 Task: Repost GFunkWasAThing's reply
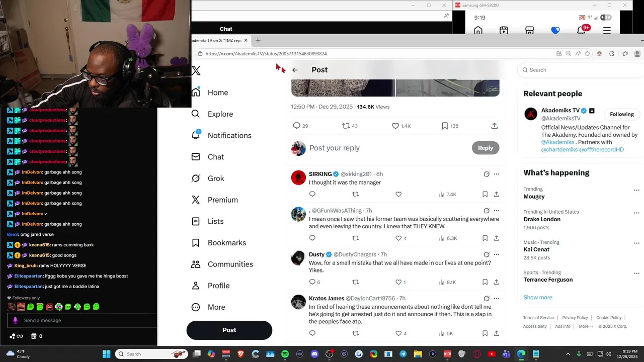pos(356,238)
